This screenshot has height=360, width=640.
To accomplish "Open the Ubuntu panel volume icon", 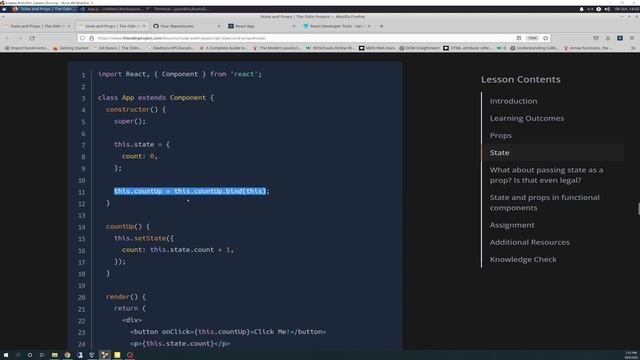I will pyautogui.click(x=607, y=9).
